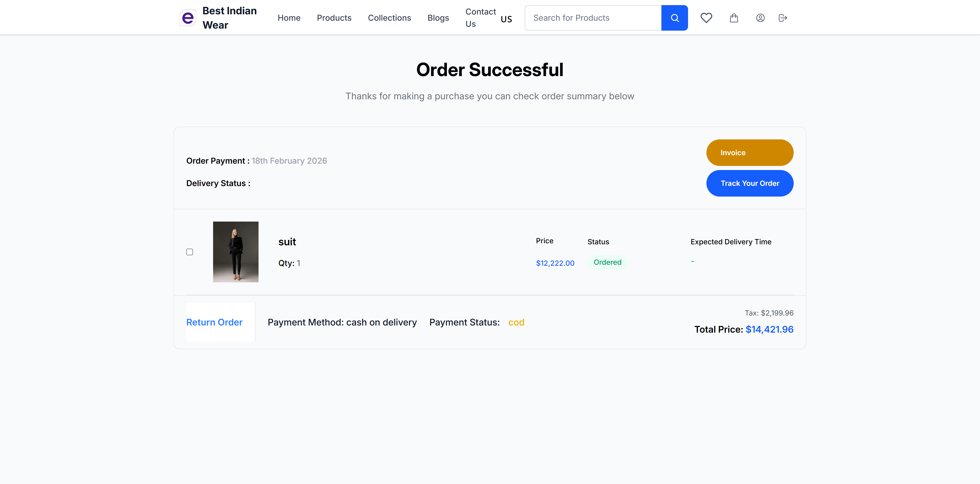Open the US region selector
The image size is (980, 484).
pos(506,18)
